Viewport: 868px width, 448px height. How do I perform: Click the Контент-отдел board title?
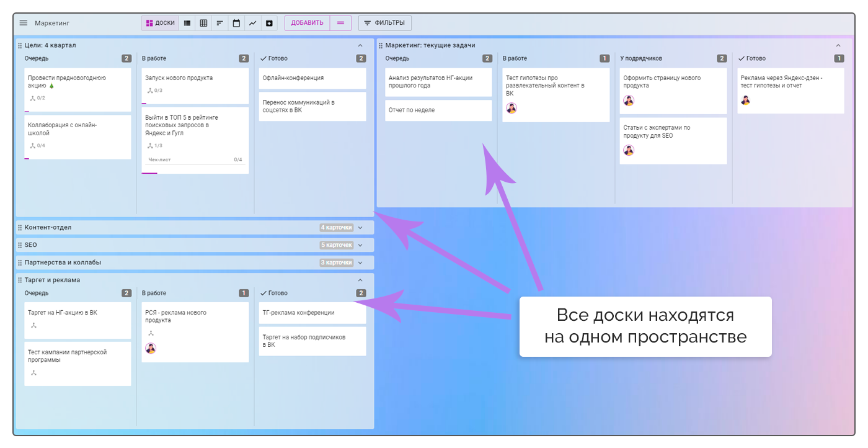tap(48, 228)
